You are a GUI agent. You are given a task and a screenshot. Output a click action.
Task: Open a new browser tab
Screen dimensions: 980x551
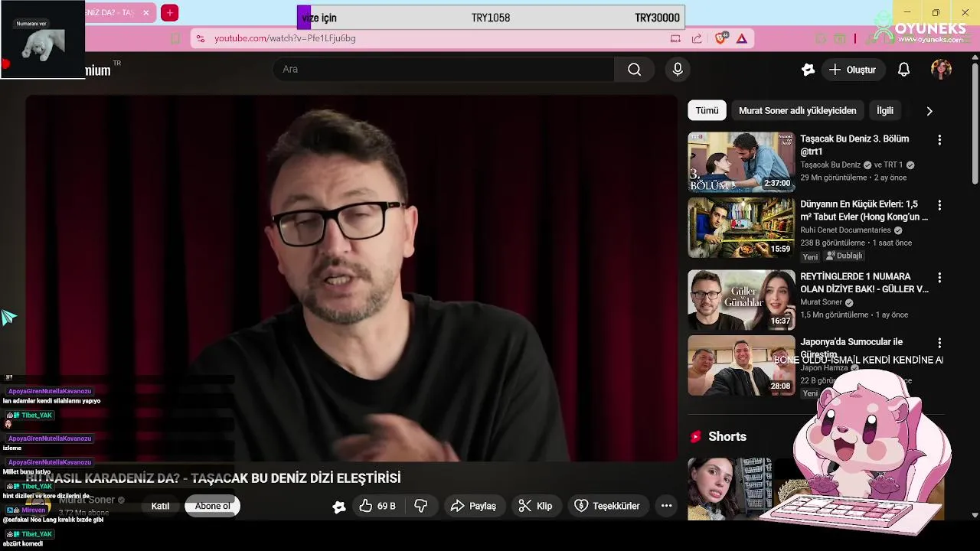(170, 13)
